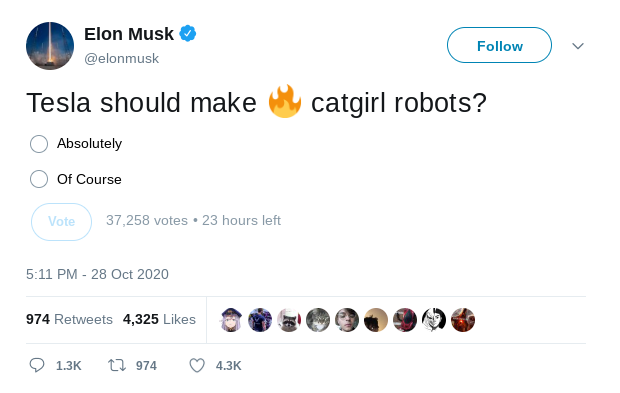Open the 4,325 Likes list

159,319
